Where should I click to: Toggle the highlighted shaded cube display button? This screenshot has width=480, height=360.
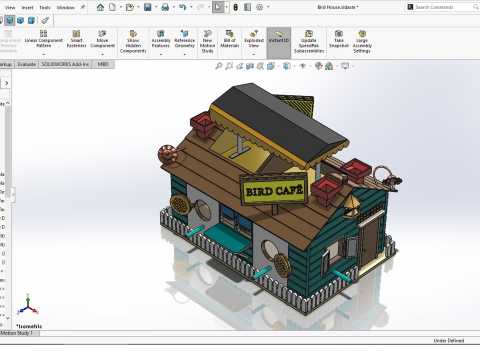tap(10, 21)
